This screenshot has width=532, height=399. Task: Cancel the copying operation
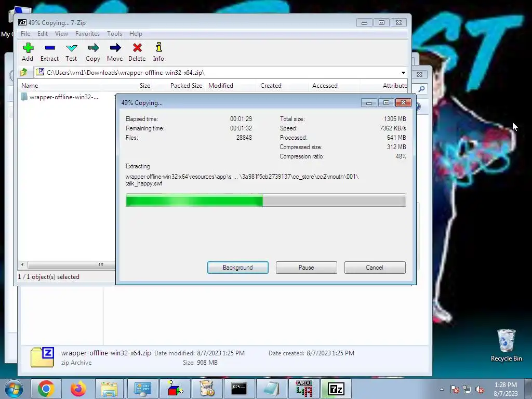click(x=375, y=268)
